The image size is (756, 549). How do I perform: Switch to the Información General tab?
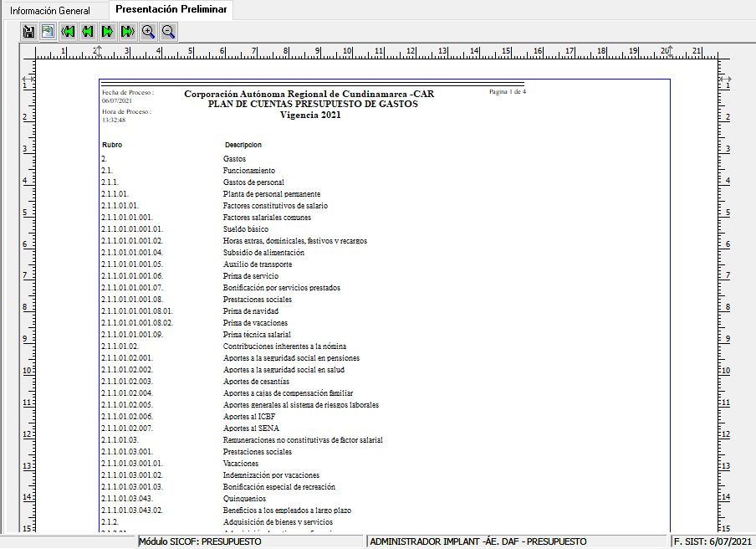[x=50, y=11]
